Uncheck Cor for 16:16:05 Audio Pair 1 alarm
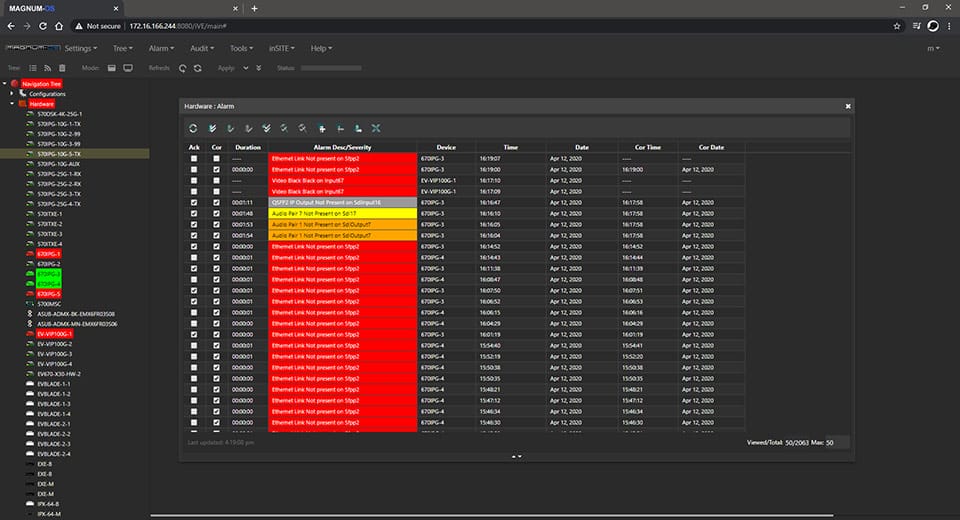This screenshot has height=520, width=960. click(x=216, y=225)
